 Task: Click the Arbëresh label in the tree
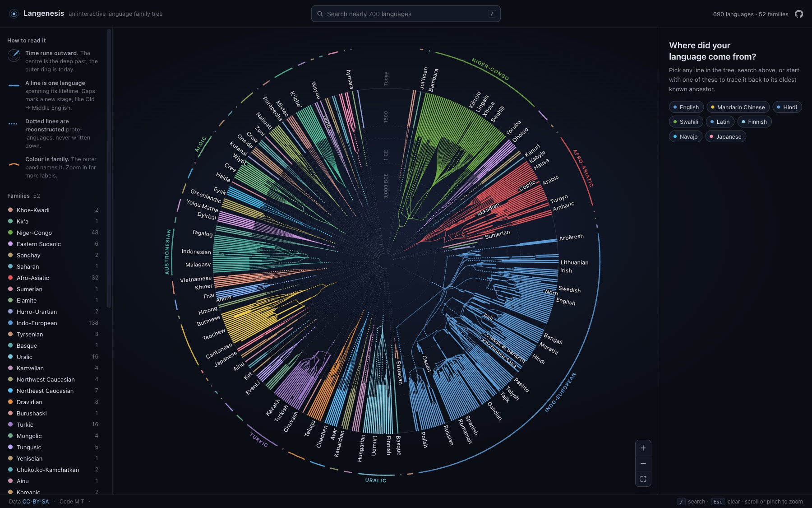click(x=571, y=237)
